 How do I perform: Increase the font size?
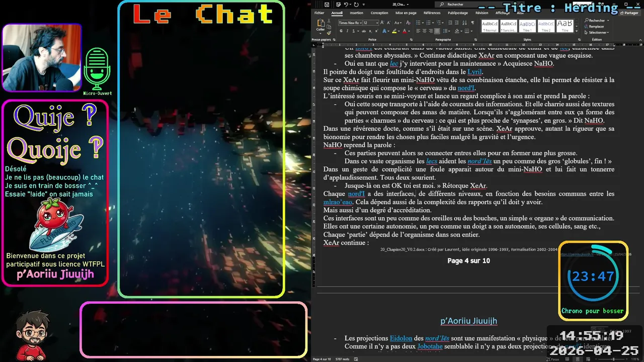(x=382, y=23)
